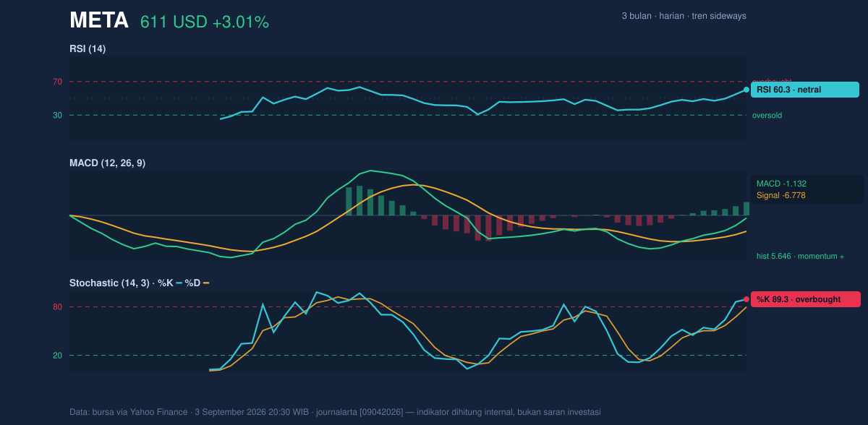Click the last green MACD histogram bar
The height and width of the screenshot is (425, 868).
(x=746, y=209)
